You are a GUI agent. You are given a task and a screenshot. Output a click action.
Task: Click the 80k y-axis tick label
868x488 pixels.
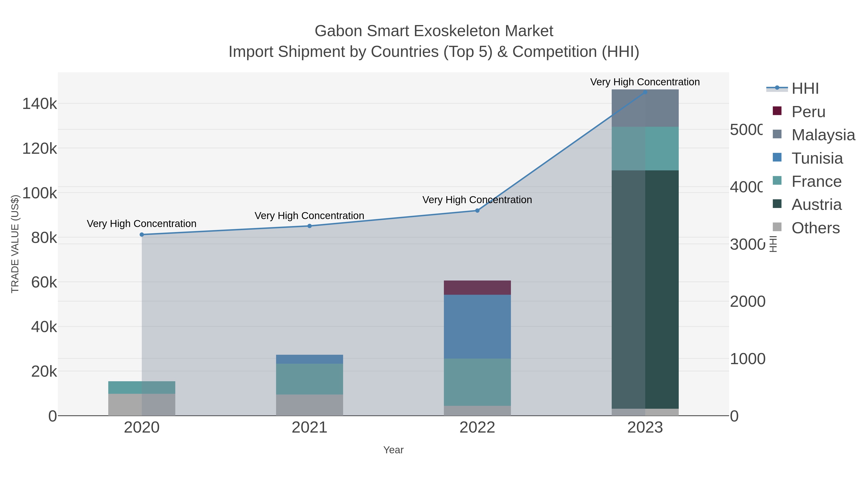[44, 238]
